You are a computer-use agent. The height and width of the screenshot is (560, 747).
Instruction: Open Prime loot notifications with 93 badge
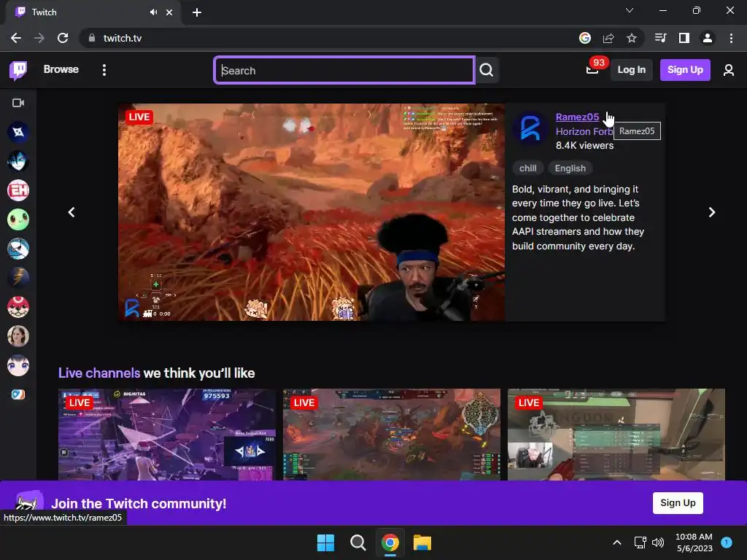pos(592,69)
